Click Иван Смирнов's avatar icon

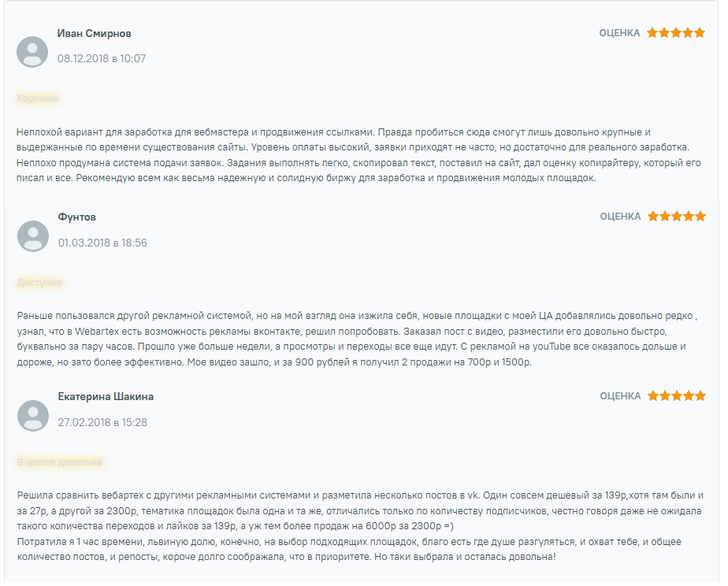click(33, 52)
